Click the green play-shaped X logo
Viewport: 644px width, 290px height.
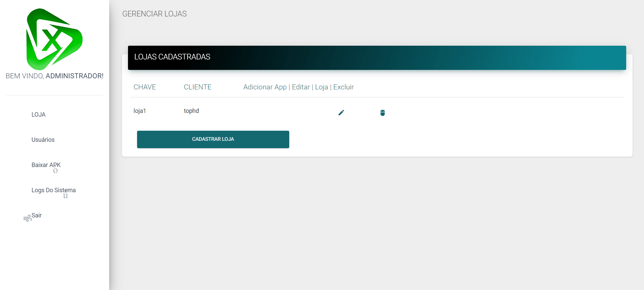pyautogui.click(x=54, y=39)
